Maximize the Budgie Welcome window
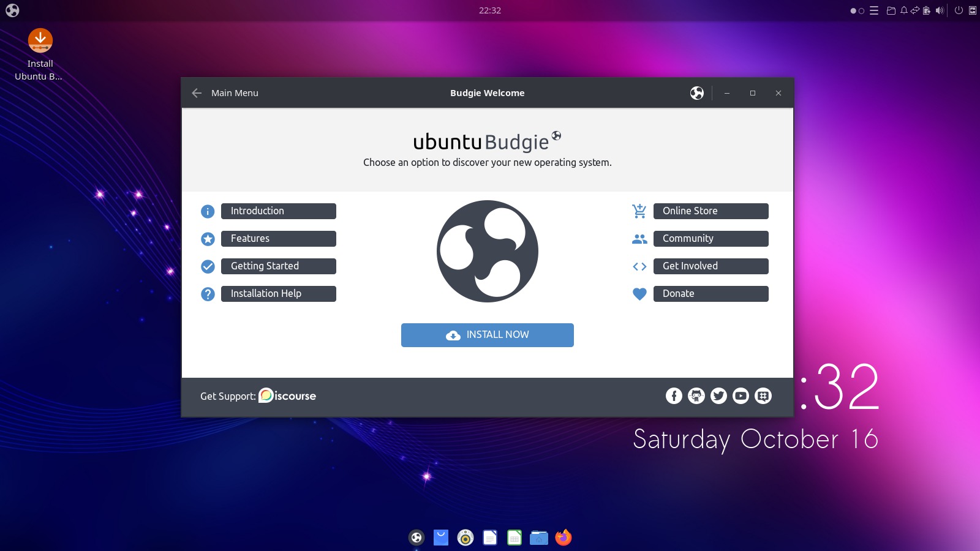This screenshot has width=980, height=551. click(x=753, y=93)
